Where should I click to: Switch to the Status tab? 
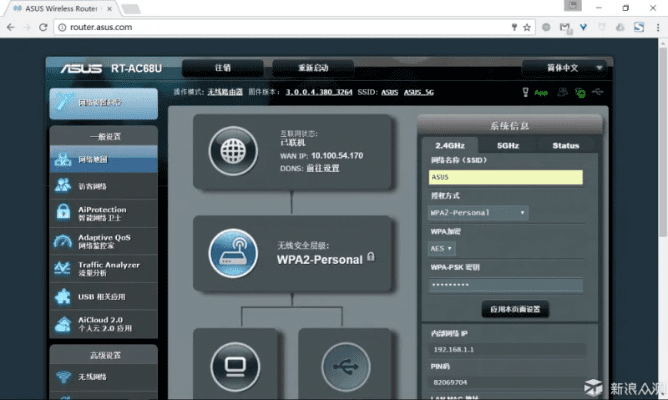click(565, 145)
